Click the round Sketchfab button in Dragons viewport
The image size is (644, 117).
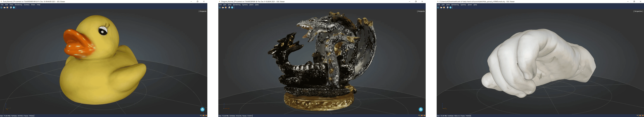coord(421,109)
